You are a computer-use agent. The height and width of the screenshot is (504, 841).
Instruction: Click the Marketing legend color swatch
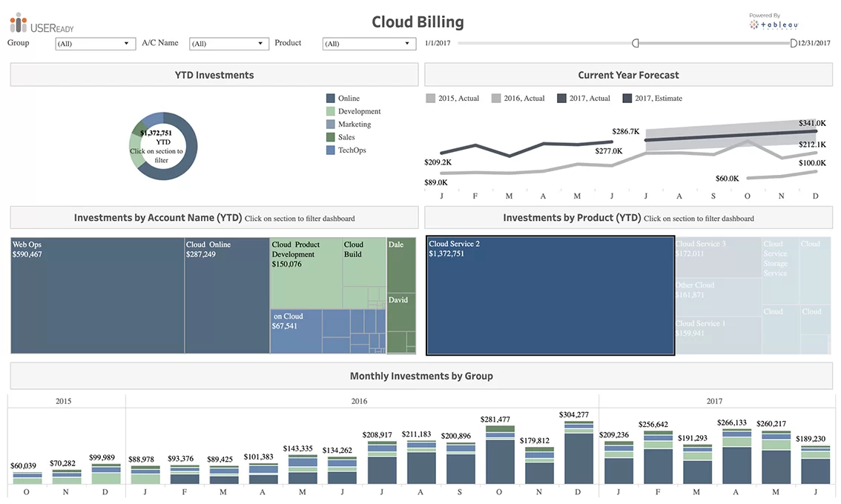point(331,124)
